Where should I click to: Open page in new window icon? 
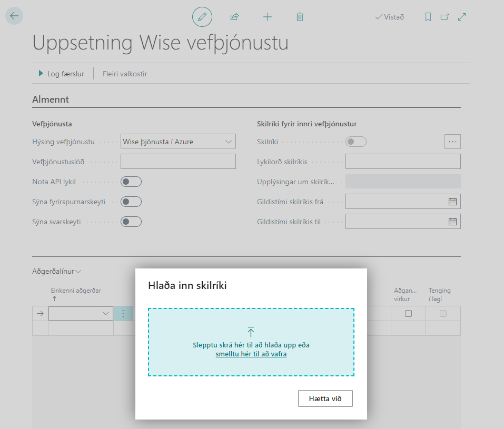click(444, 17)
